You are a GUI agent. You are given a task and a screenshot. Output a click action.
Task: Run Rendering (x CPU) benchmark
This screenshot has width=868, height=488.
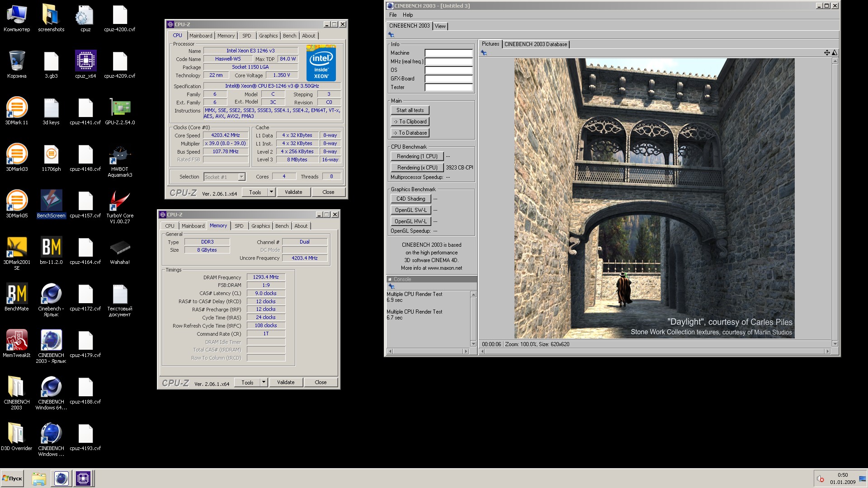pyautogui.click(x=417, y=168)
